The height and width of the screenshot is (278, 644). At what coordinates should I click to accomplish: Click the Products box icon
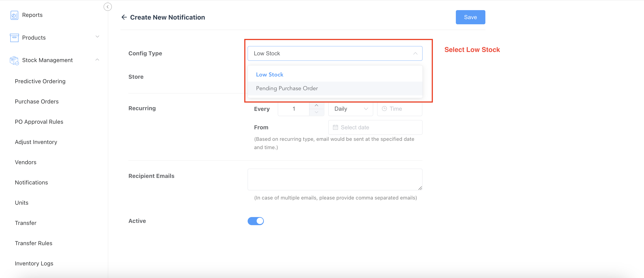click(x=14, y=38)
